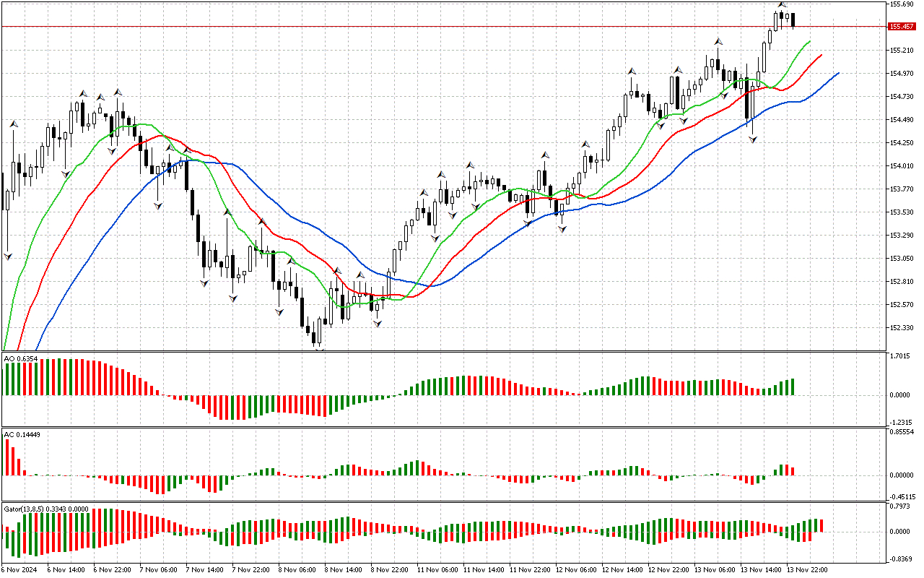Click the AC 0.14449 indicator label
The image size is (924, 578).
click(x=22, y=434)
